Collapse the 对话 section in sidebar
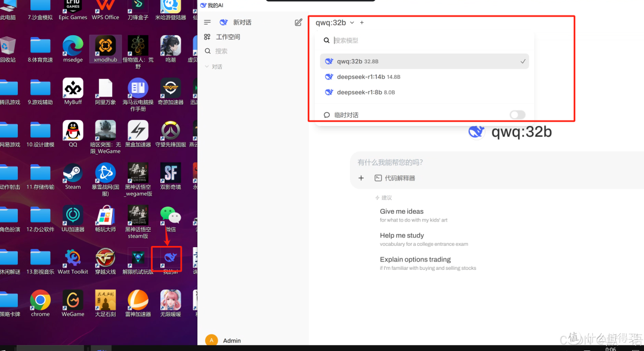 point(213,67)
